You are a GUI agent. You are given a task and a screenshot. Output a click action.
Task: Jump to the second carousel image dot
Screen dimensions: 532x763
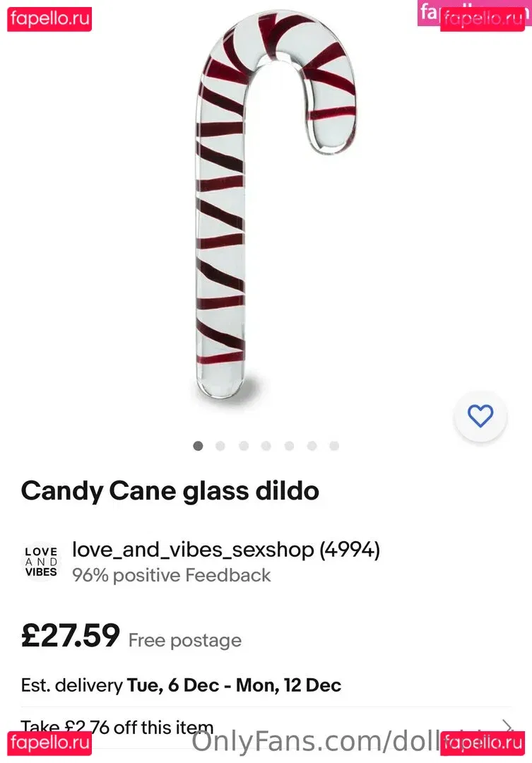tap(220, 446)
